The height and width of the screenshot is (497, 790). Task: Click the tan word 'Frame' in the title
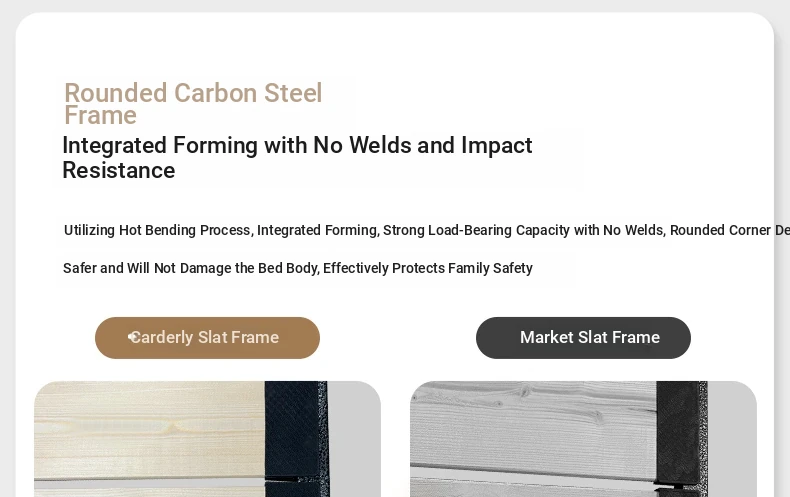tap(100, 116)
